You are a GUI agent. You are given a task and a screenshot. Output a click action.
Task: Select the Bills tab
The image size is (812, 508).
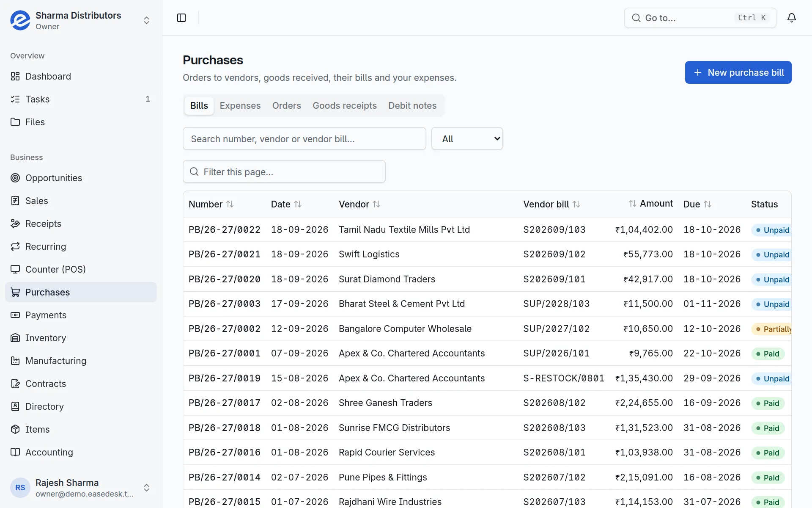(199, 105)
